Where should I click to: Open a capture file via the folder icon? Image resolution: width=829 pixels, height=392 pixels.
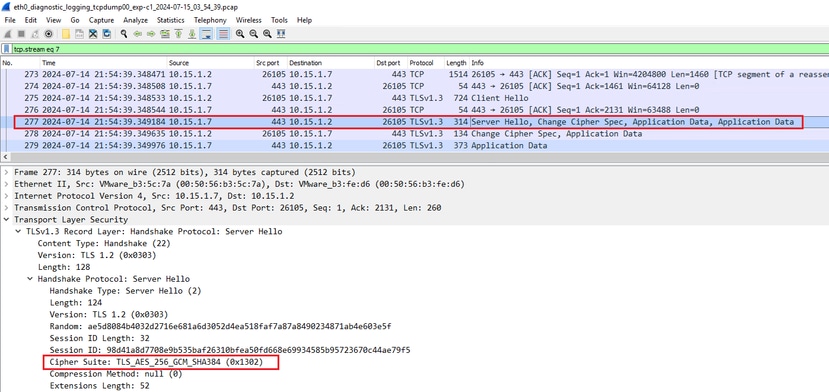coord(66,34)
